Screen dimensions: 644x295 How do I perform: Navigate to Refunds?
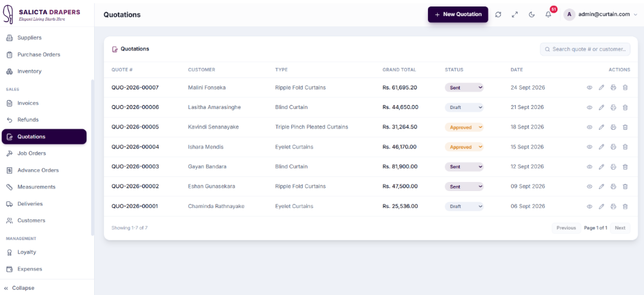point(44,120)
